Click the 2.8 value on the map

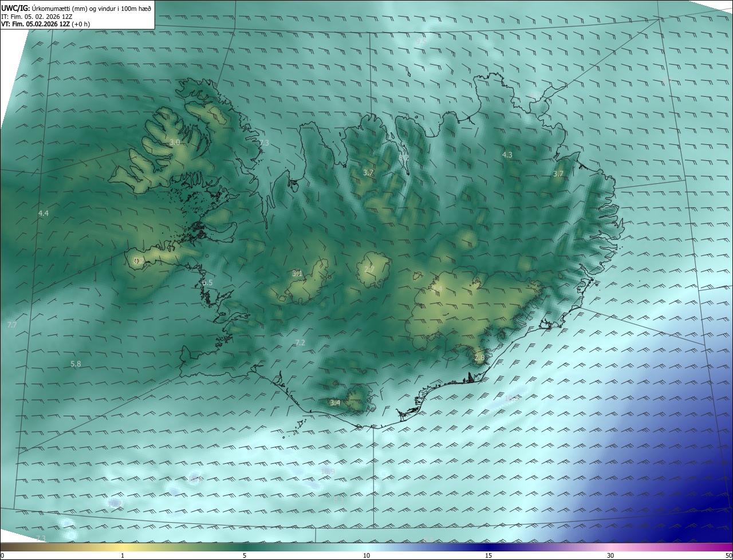[x=479, y=358]
